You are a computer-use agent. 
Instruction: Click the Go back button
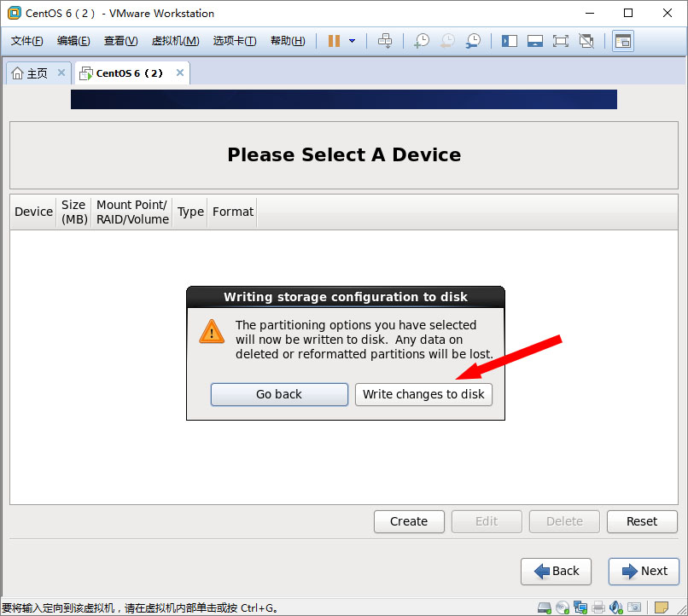279,394
